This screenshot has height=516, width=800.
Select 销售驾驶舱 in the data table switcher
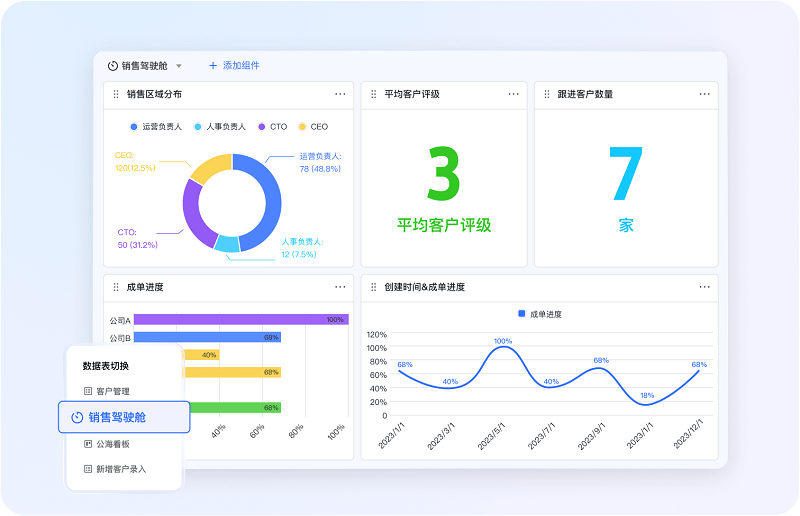pyautogui.click(x=124, y=417)
